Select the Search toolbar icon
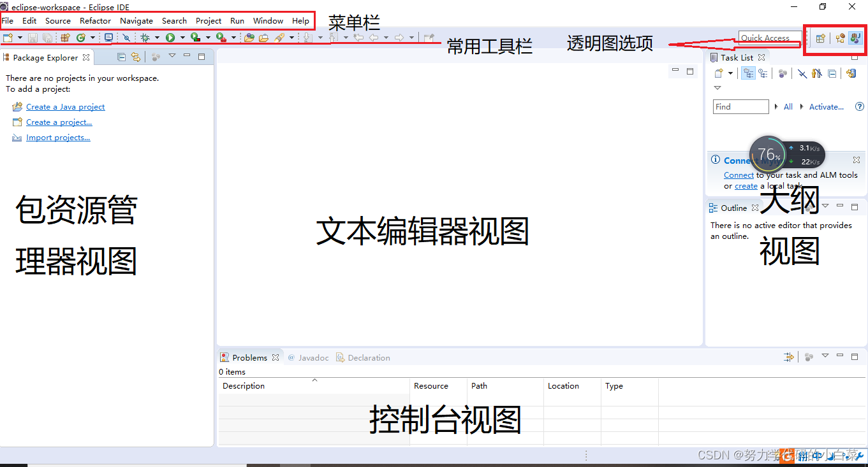868x467 pixels. [x=126, y=37]
